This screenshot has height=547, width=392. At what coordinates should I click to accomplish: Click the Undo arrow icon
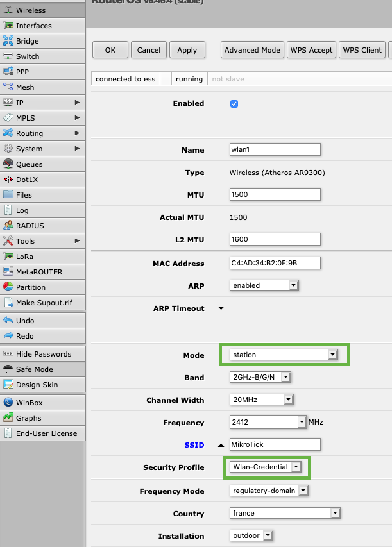[8, 321]
